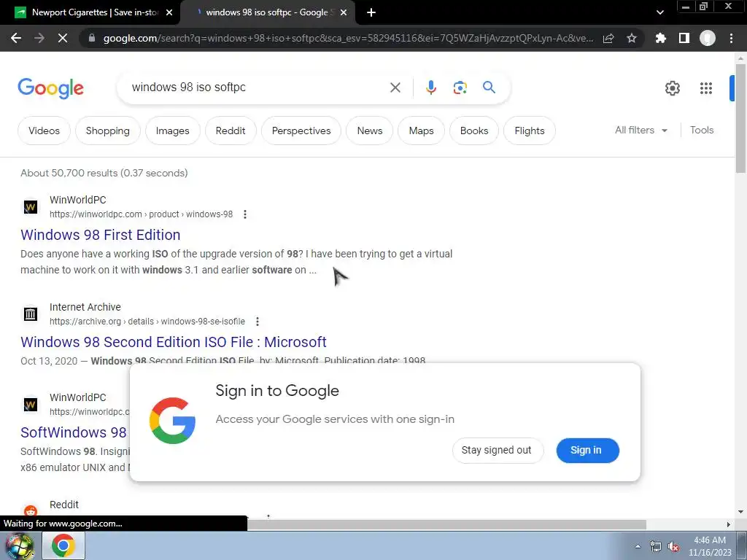
Task: Open the taskbar clock showing 4:46 AM
Action: pos(710,546)
